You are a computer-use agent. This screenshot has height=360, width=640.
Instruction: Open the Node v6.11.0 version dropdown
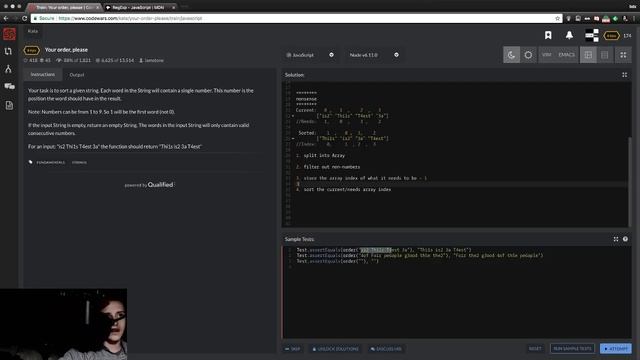click(373, 55)
